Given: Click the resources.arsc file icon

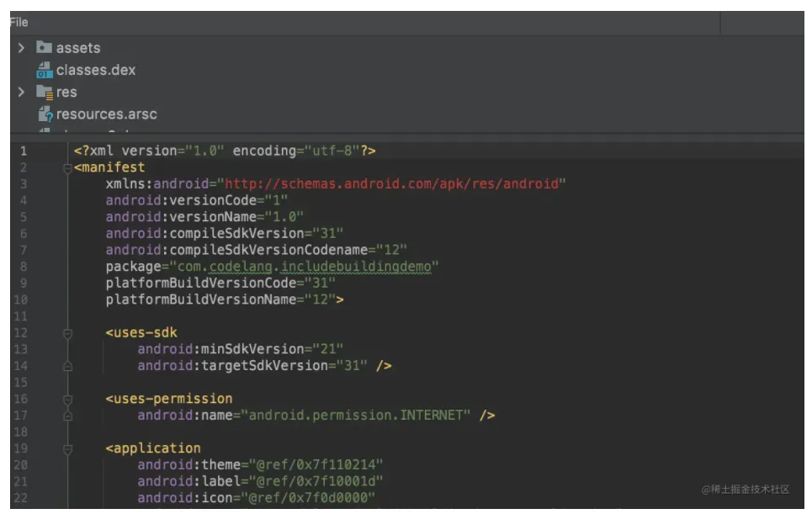Looking at the screenshot, I should click(x=45, y=114).
